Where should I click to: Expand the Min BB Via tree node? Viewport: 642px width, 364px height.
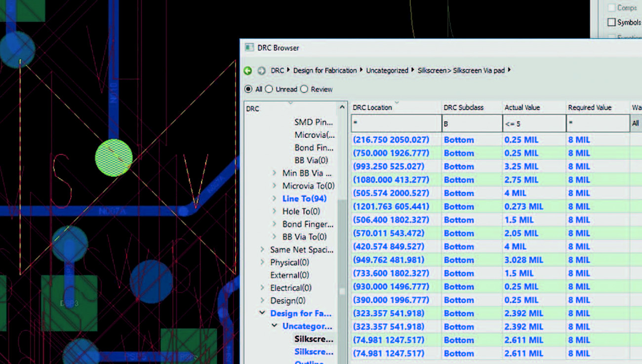[x=274, y=173]
